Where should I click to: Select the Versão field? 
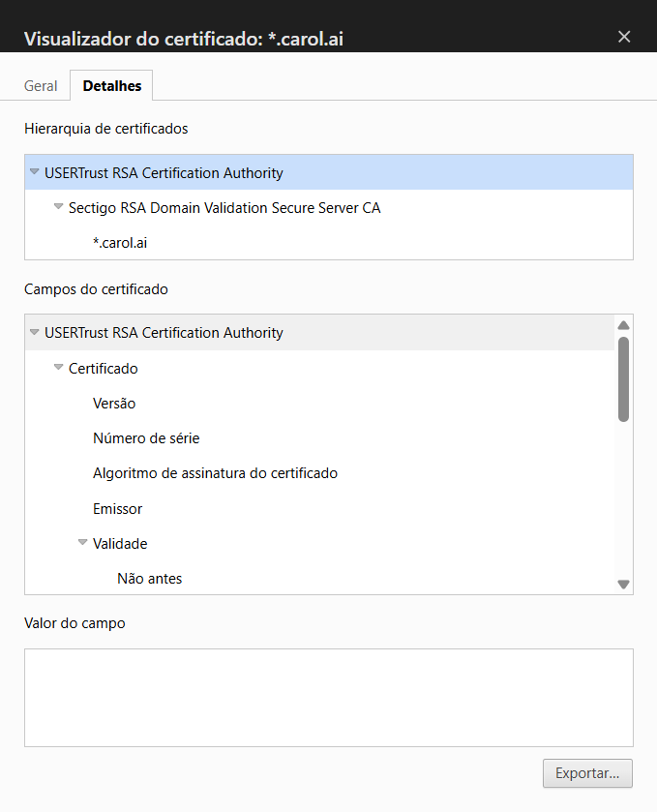click(114, 404)
